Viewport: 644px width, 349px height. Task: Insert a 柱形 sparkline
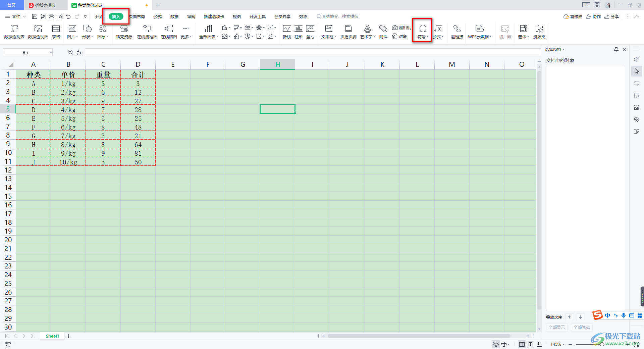click(x=299, y=32)
